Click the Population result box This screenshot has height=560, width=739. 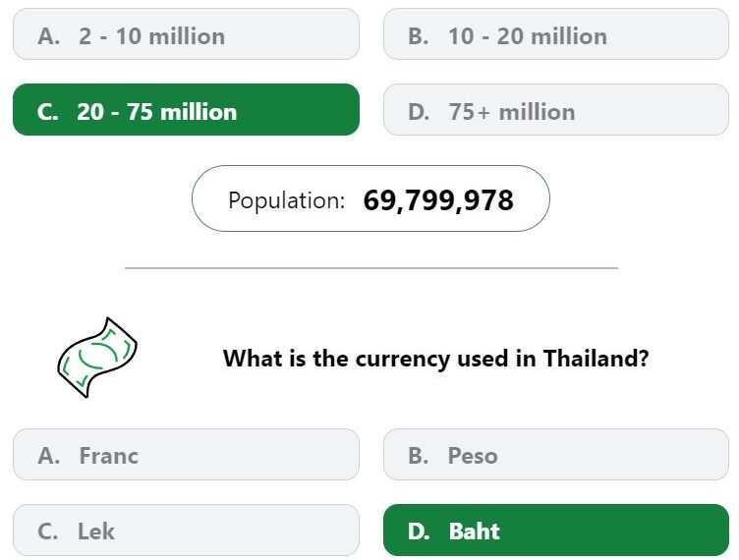(x=369, y=199)
